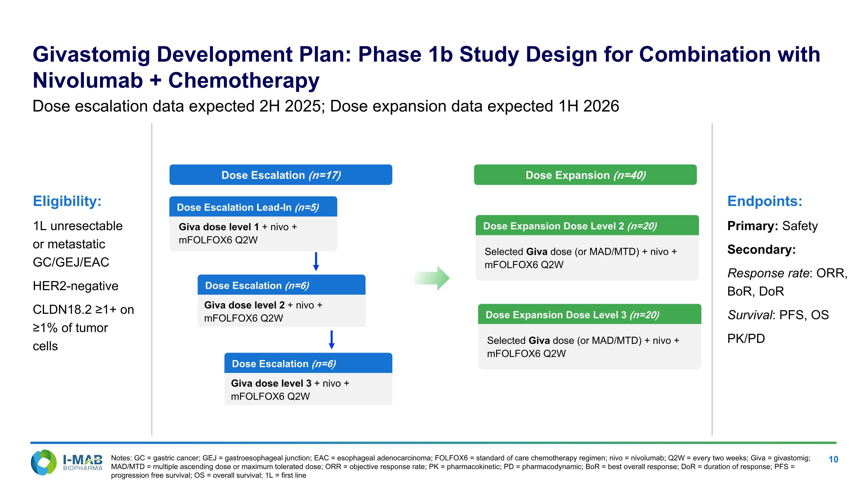Click the I-MAB Biopharma logo
The height and width of the screenshot is (488, 868).
(x=66, y=463)
